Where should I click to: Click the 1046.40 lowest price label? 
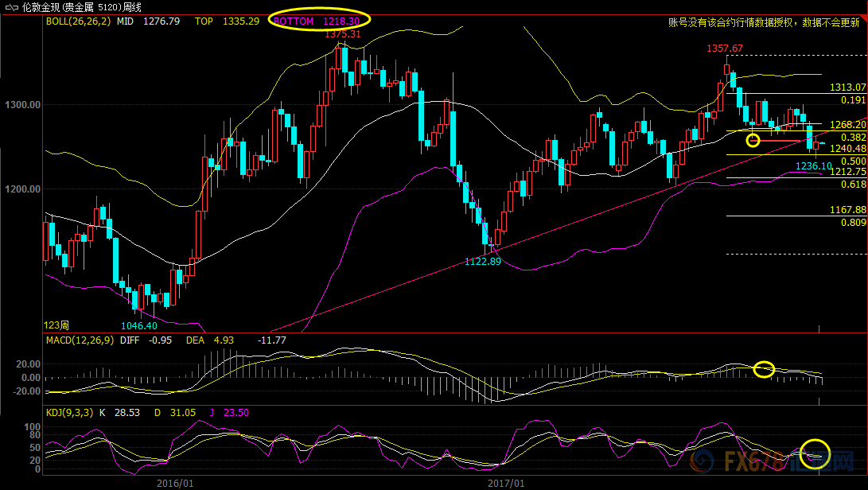click(x=138, y=325)
